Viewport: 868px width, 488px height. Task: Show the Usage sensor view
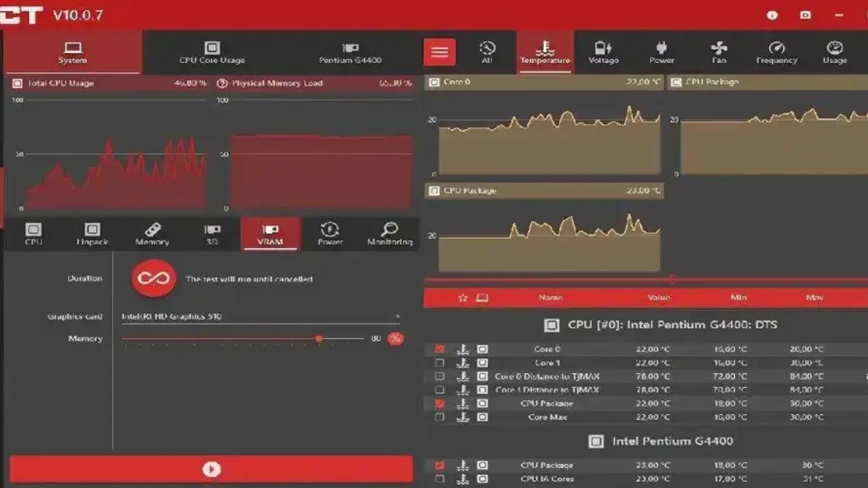(834, 48)
